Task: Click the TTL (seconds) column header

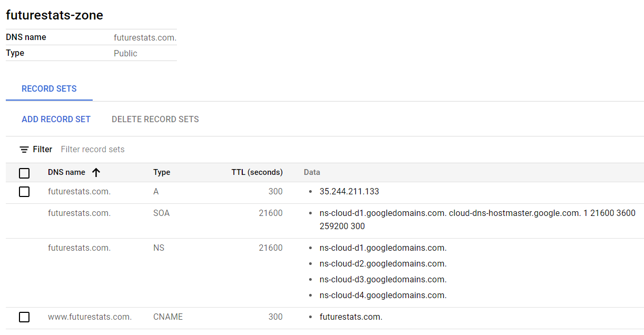Action: click(257, 172)
